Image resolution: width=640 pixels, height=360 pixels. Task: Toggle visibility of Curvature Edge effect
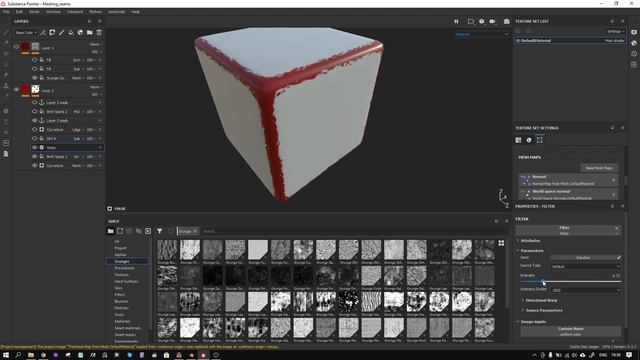(35, 129)
